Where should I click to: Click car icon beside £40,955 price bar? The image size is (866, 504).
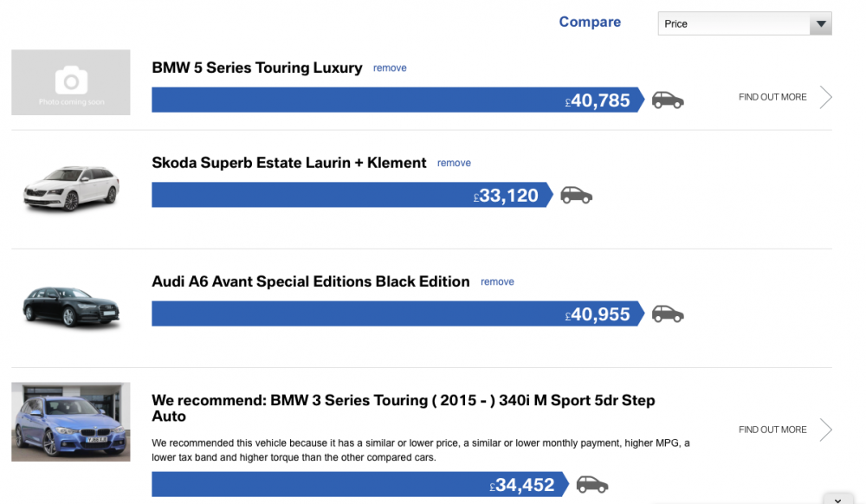coord(668,313)
